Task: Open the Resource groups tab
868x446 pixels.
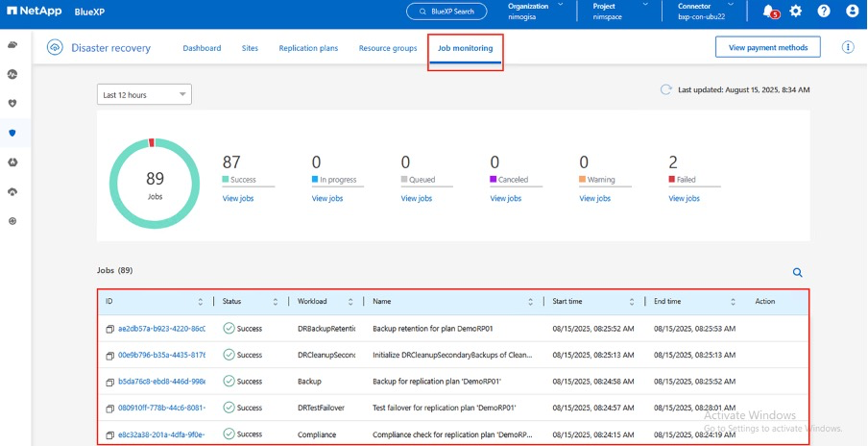Action: point(388,48)
